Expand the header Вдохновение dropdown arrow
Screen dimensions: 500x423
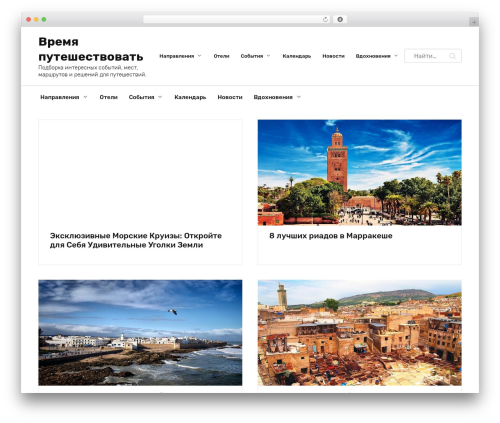coord(396,56)
